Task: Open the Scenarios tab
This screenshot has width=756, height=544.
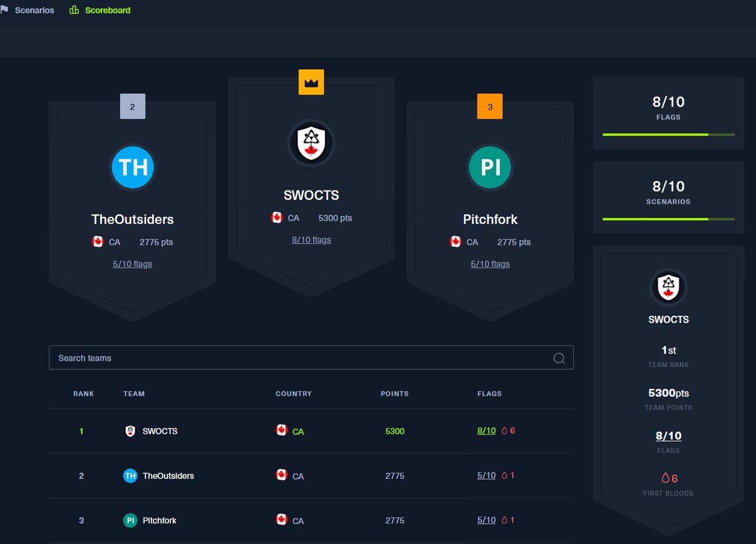Action: click(27, 10)
